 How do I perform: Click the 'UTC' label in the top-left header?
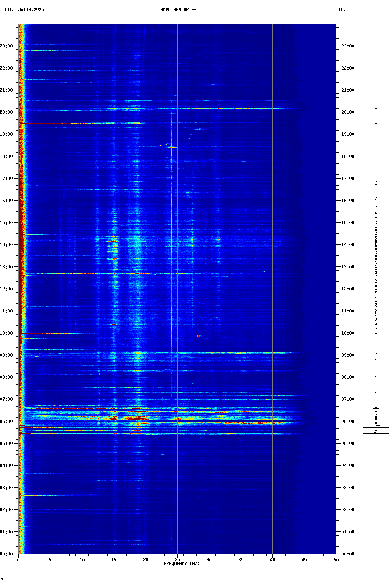(x=9, y=10)
